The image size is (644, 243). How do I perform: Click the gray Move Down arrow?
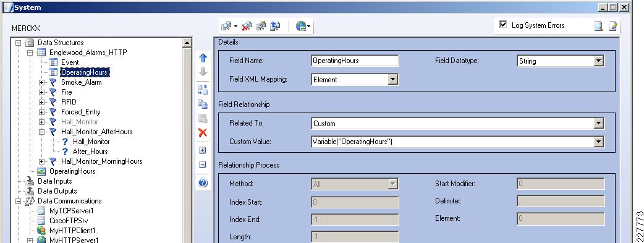click(x=203, y=72)
